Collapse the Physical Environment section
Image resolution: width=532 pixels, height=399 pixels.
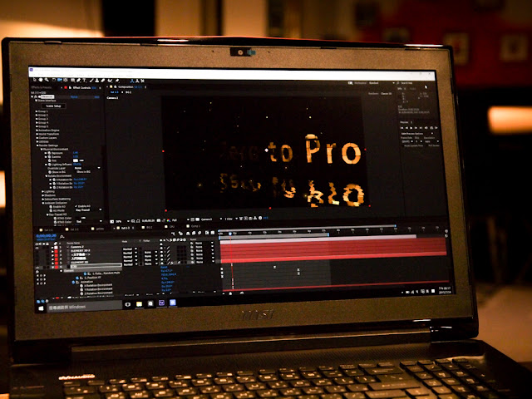coord(42,150)
